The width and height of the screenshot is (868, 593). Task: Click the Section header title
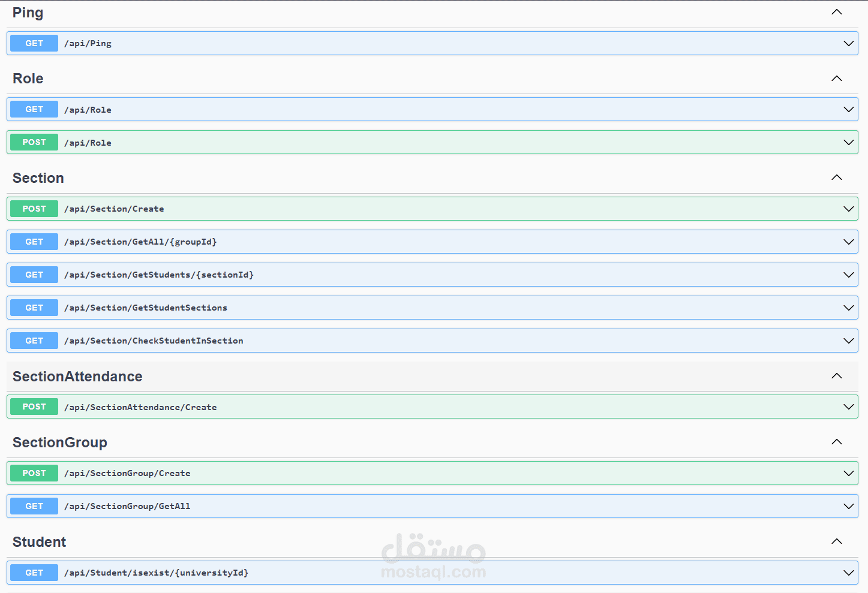pyautogui.click(x=38, y=177)
